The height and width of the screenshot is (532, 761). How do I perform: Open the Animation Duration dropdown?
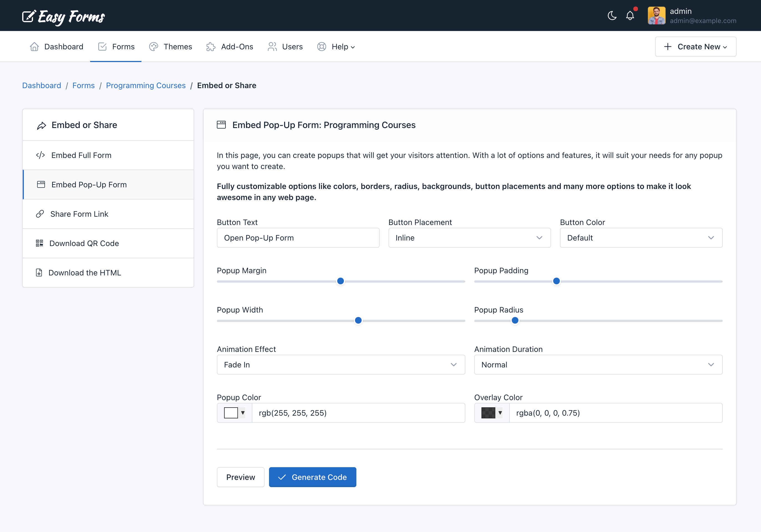click(598, 364)
